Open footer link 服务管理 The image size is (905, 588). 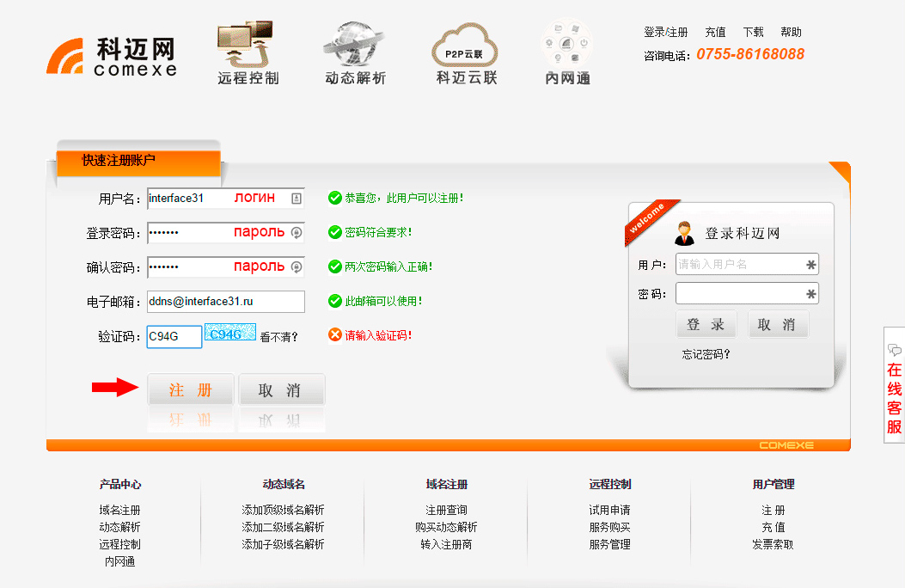(x=609, y=544)
